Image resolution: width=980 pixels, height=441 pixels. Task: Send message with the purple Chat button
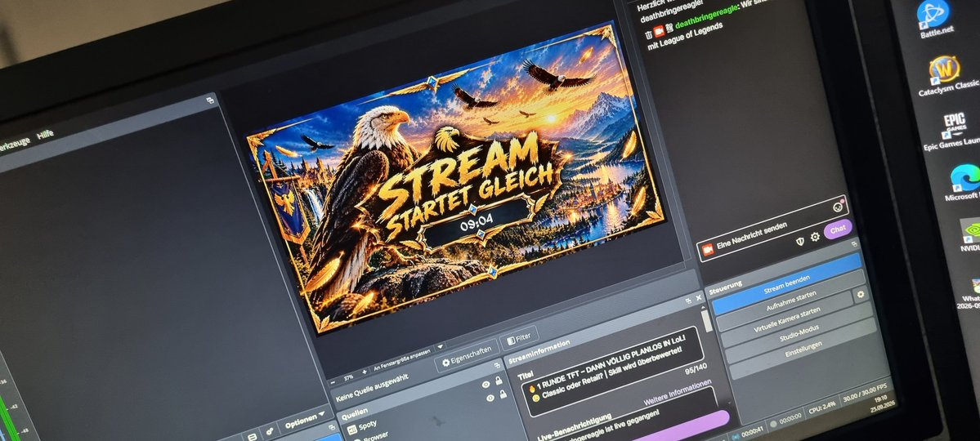tap(838, 229)
